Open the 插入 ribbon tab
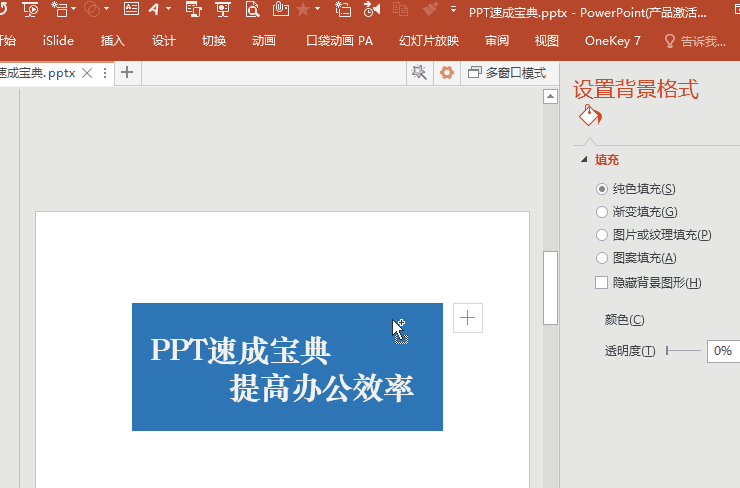 112,41
